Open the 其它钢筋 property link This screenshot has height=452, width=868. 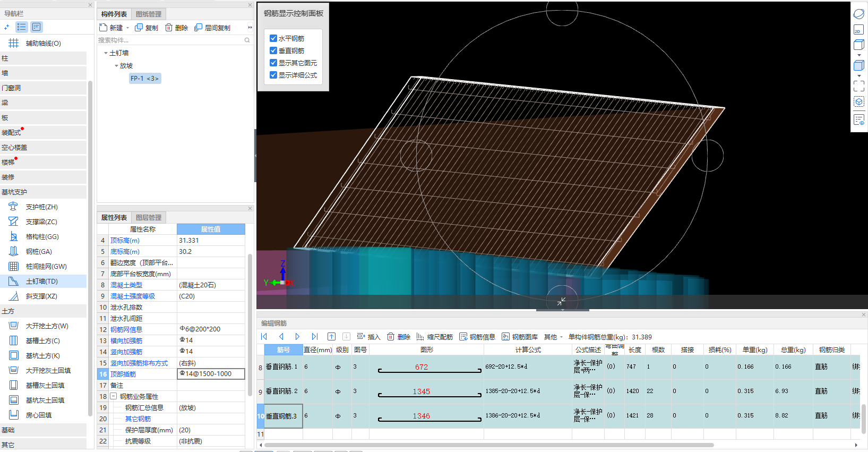138,419
